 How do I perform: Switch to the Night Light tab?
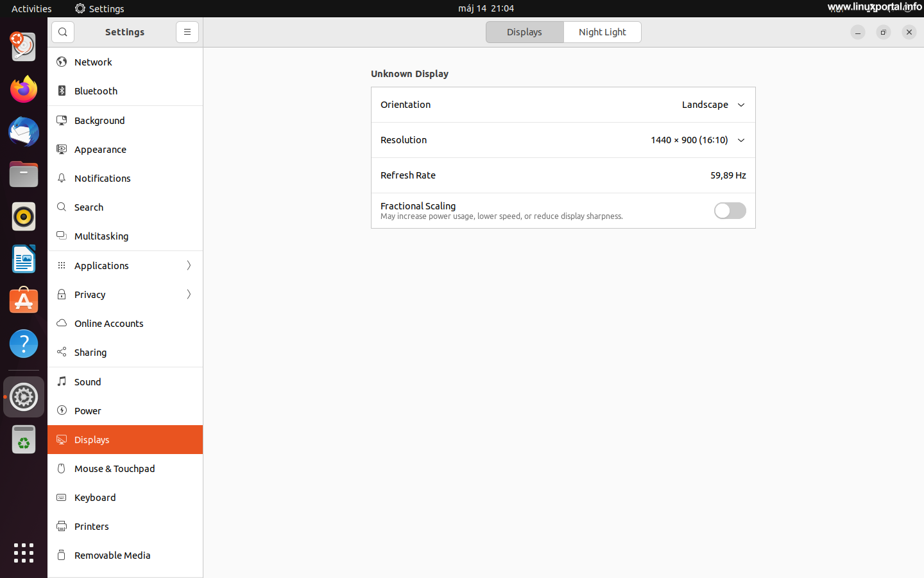tap(602, 31)
